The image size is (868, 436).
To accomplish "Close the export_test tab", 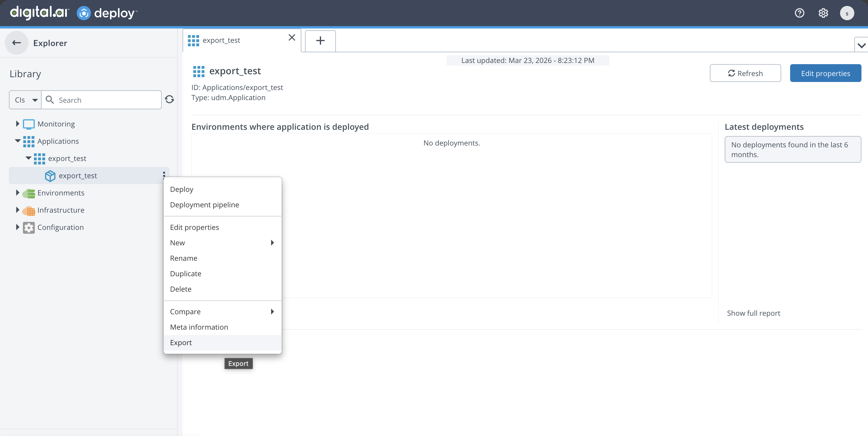I will point(292,37).
